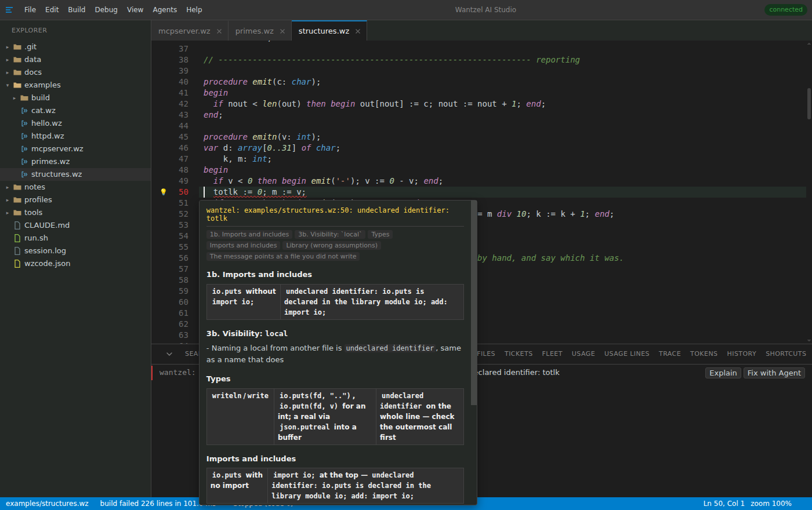Screen dimensions: 812x510
Task: Click Fix with Agent button
Action: pos(774,373)
